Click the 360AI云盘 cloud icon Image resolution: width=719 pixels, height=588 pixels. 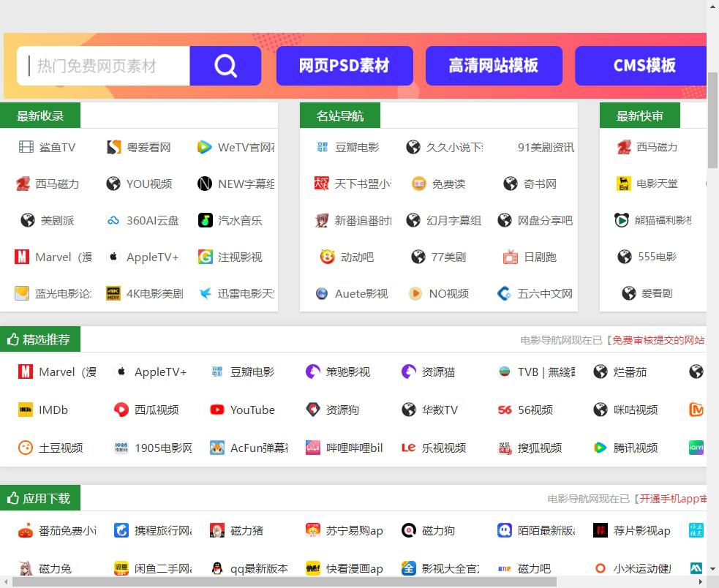113,221
